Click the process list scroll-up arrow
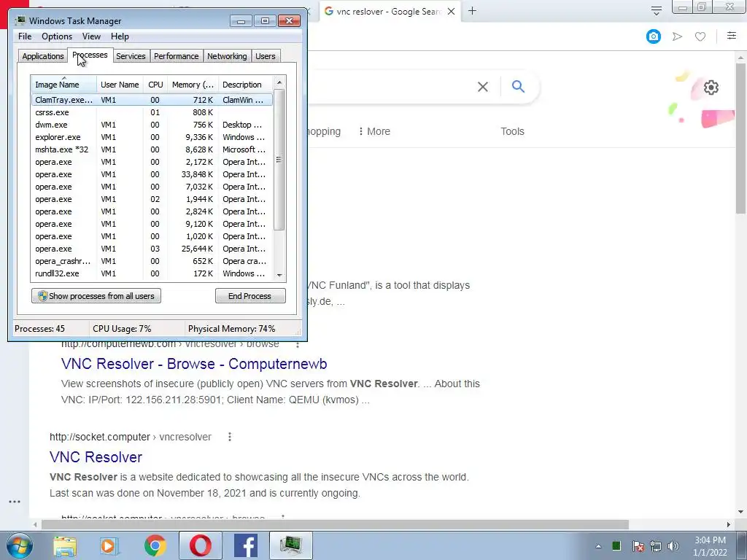Viewport: 747px width, 560px height. [279, 82]
